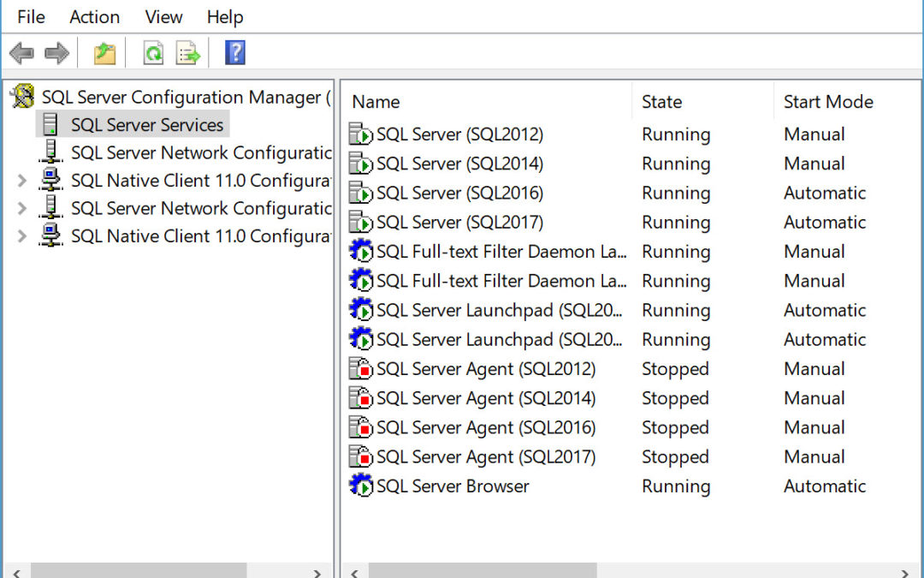Click the tree pane scroll right arrow
This screenshot has height=578, width=924.
pyautogui.click(x=317, y=571)
